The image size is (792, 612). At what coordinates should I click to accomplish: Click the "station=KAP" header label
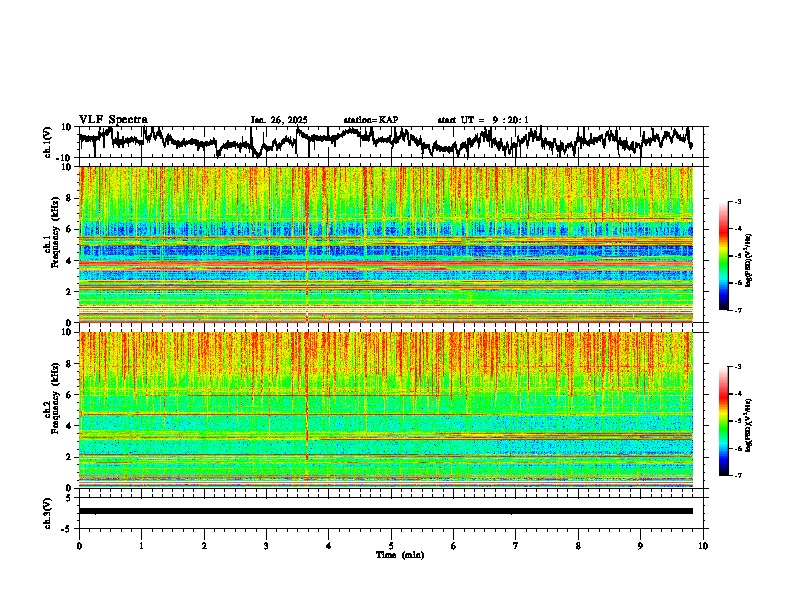[x=371, y=120]
